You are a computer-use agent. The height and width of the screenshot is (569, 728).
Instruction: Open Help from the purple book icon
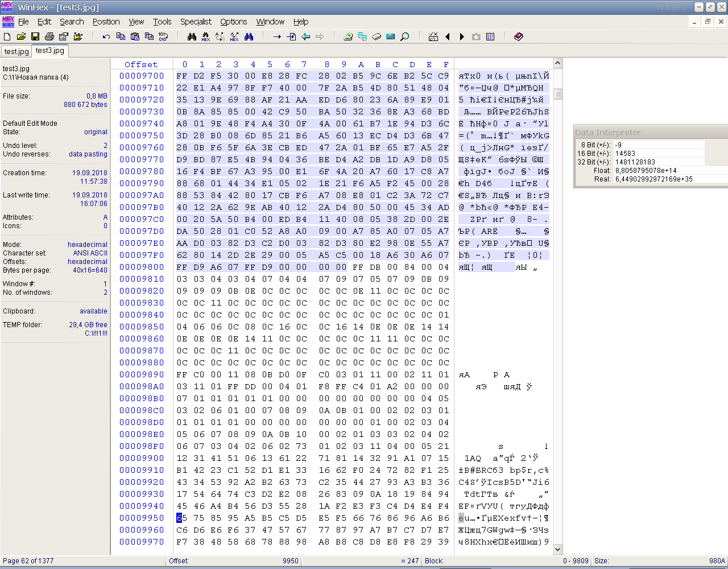pos(518,36)
